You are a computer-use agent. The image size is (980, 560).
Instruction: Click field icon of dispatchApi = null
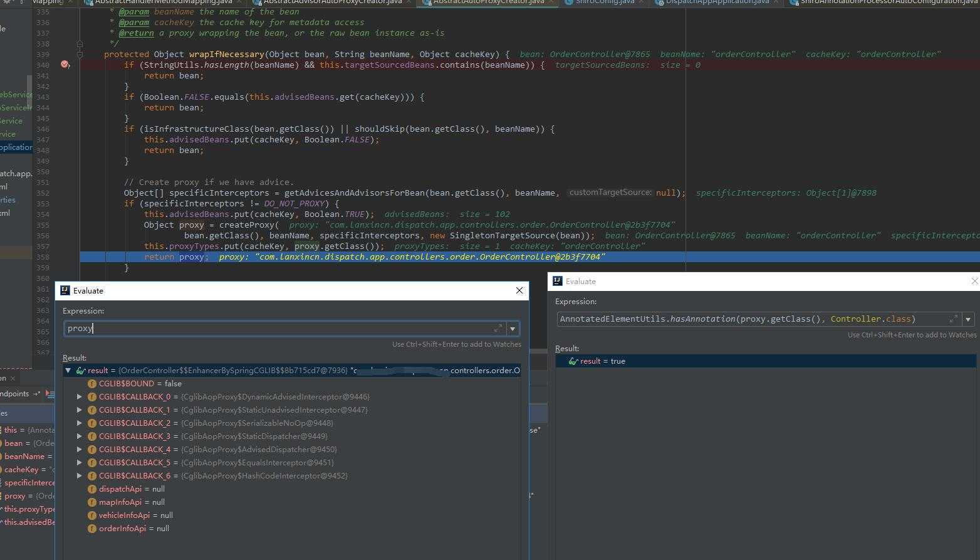click(92, 489)
